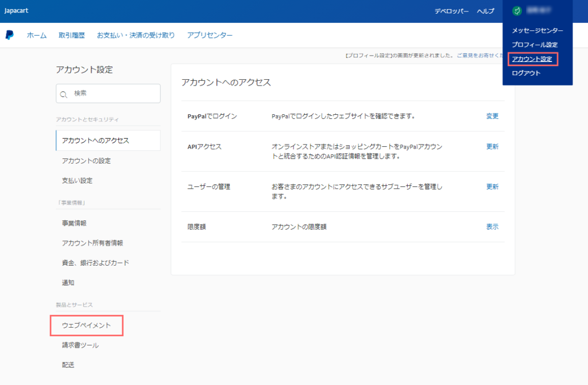Click 変更 for PayPalでログイン
Image resolution: width=588 pixels, height=385 pixels.
(x=492, y=116)
